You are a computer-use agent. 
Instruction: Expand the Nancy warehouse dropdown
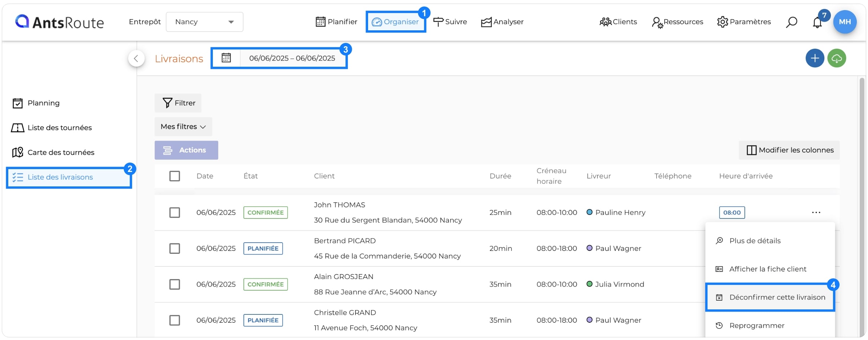[205, 22]
